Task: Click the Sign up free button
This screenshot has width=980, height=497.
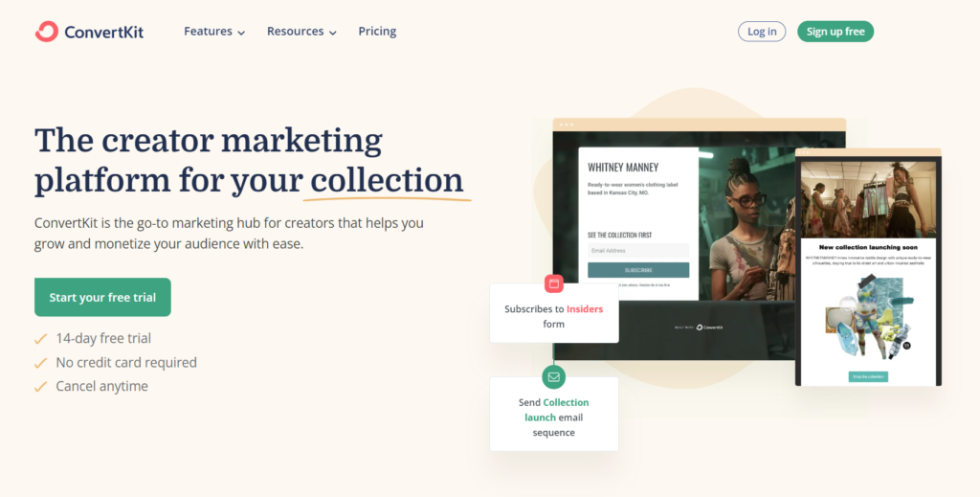Action: [835, 32]
